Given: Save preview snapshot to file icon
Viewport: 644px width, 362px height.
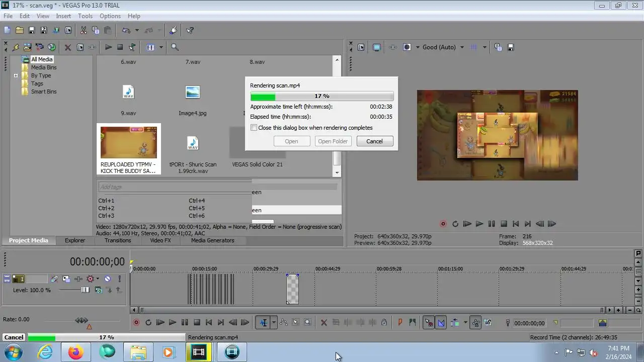Looking at the screenshot, I should pyautogui.click(x=511, y=47).
